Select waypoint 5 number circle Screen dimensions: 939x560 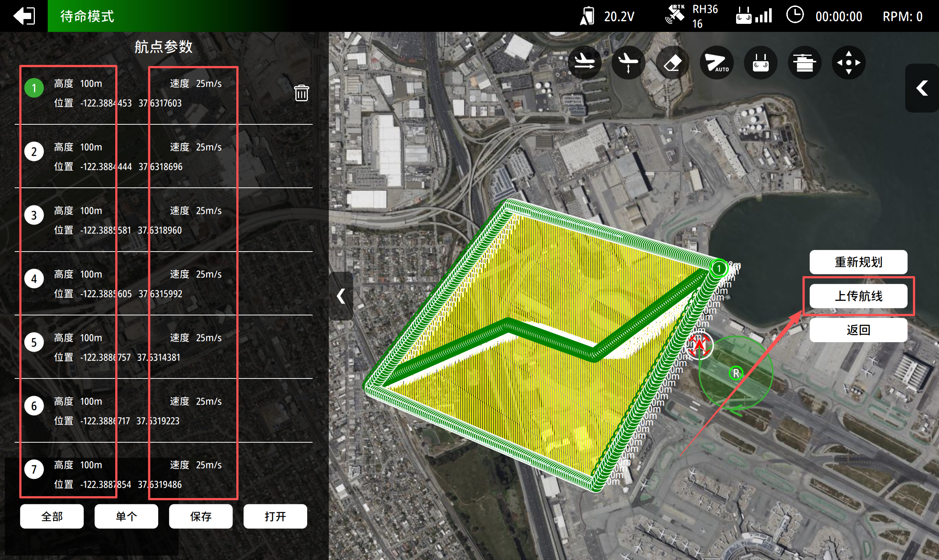pos(34,342)
